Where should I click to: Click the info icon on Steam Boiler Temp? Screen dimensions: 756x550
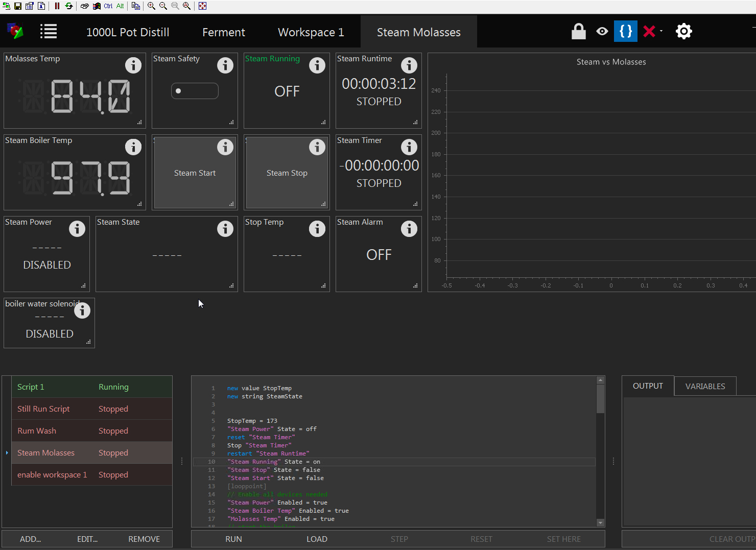[x=133, y=147]
